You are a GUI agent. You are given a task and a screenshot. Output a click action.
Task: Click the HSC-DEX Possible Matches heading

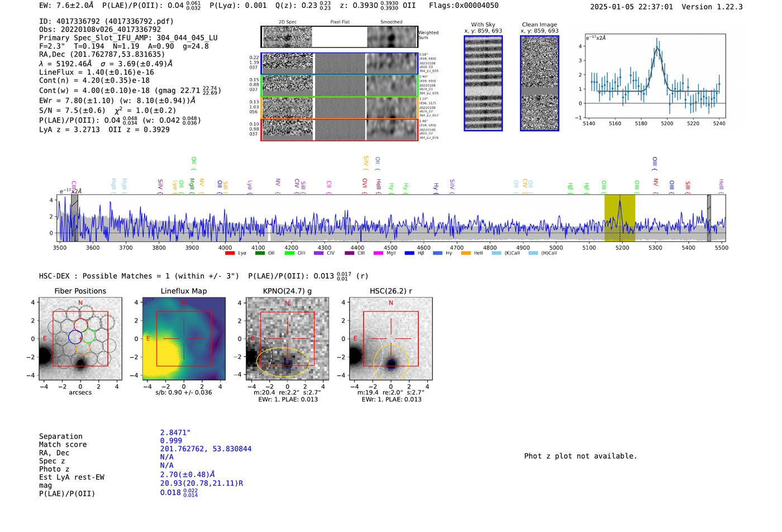pos(139,276)
